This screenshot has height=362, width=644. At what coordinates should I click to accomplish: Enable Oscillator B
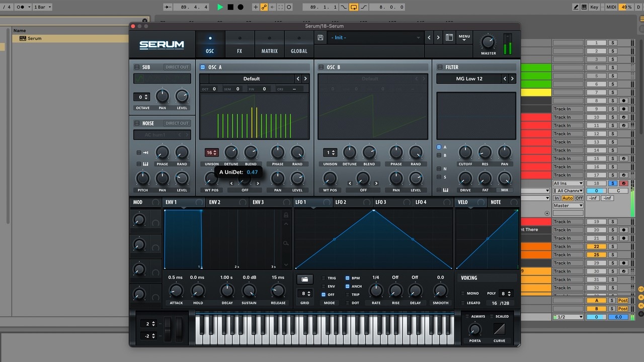tap(321, 67)
